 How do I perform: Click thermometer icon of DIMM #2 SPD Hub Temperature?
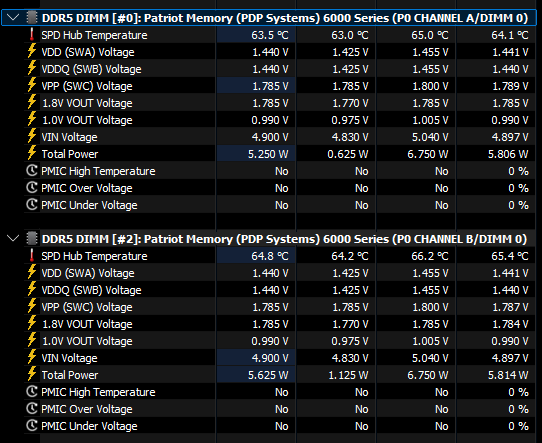(32, 256)
